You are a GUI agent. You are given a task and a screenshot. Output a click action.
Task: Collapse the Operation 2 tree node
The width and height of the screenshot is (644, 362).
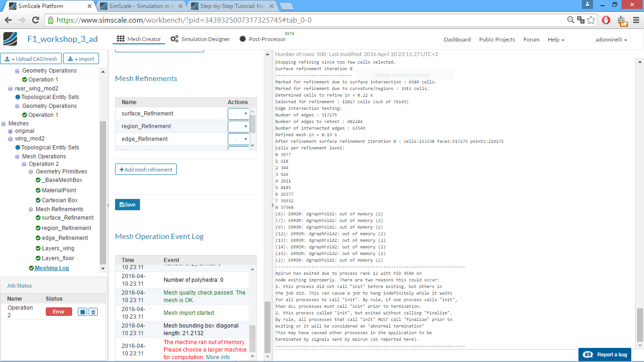click(25, 164)
